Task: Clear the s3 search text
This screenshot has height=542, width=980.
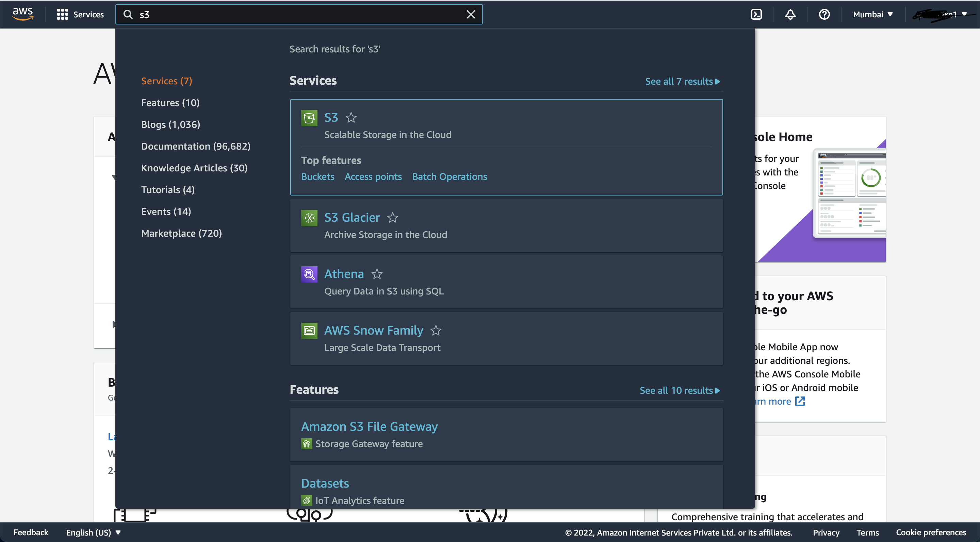Action: point(471,14)
